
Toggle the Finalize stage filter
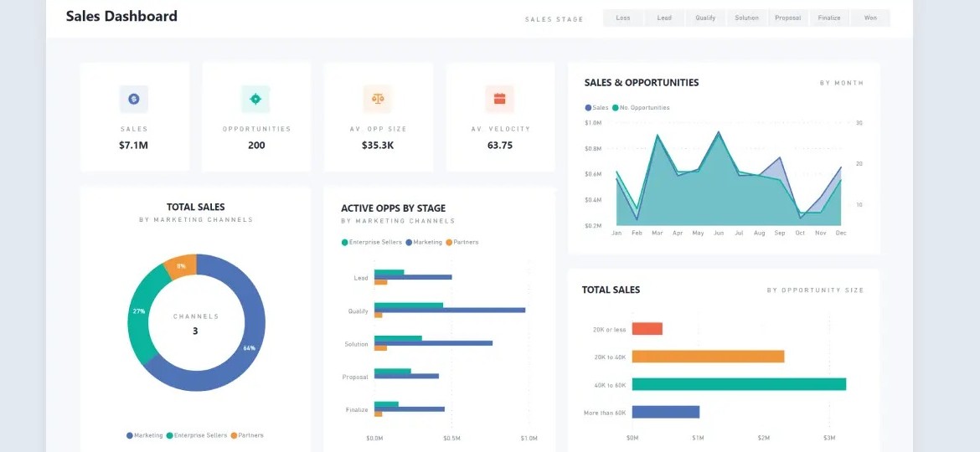point(829,18)
